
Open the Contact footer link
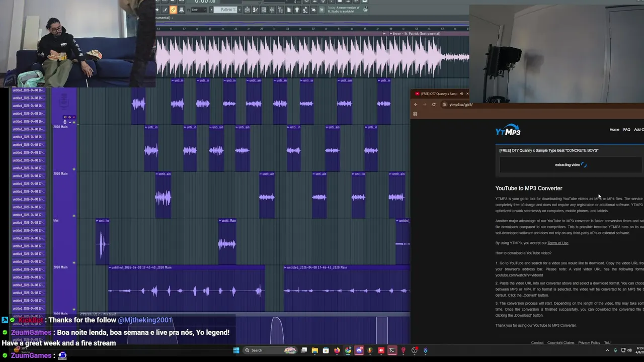click(537, 343)
